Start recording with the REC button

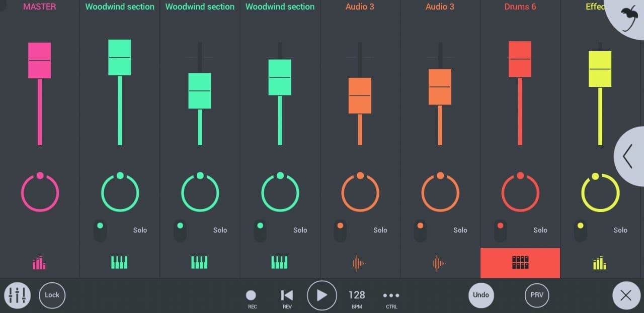pos(251,298)
